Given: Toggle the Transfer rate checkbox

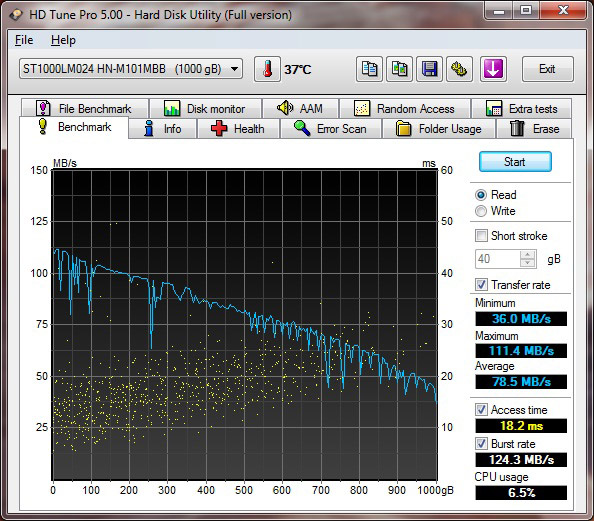Looking at the screenshot, I should tap(481, 285).
